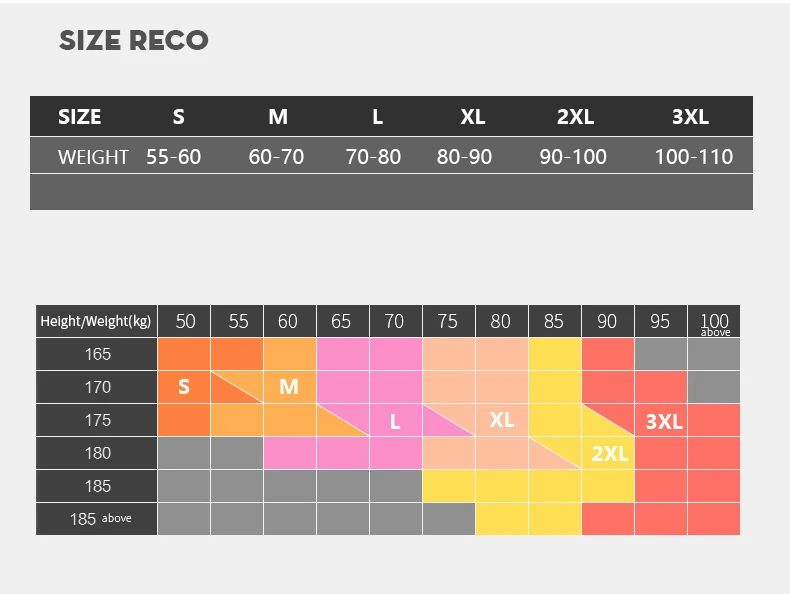This screenshot has width=790, height=594.
Task: Click the WEIGHT row label
Action: pos(93,157)
